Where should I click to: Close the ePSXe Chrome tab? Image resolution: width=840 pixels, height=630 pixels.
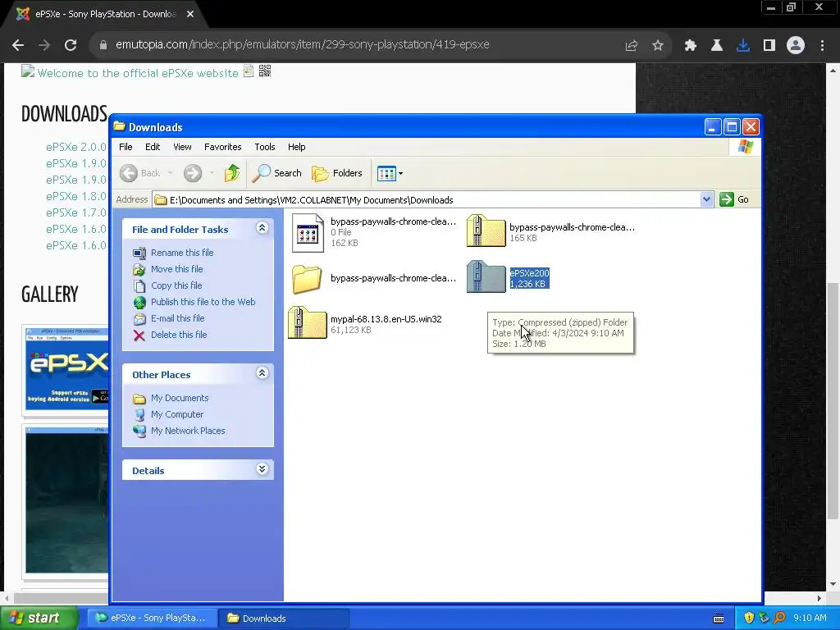[190, 14]
